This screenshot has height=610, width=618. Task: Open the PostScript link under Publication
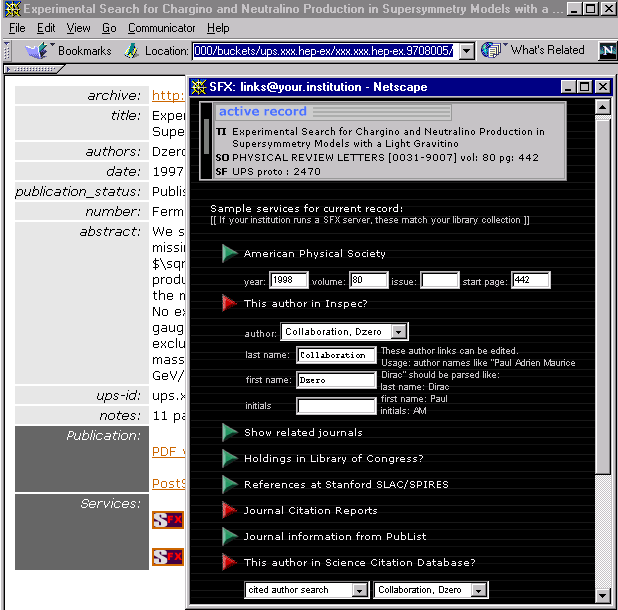click(168, 484)
